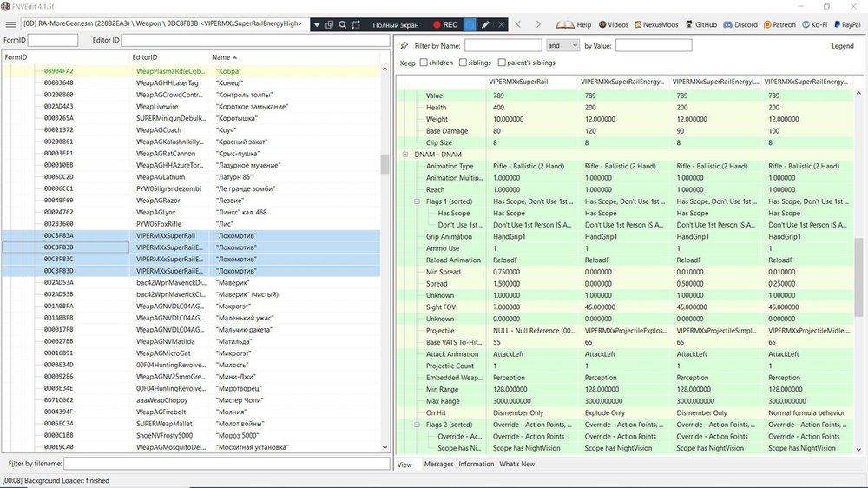The height and width of the screenshot is (488, 868).
Task: Select the WeapAGLynx "Линкс" кал. 468 record
Action: (x=191, y=212)
